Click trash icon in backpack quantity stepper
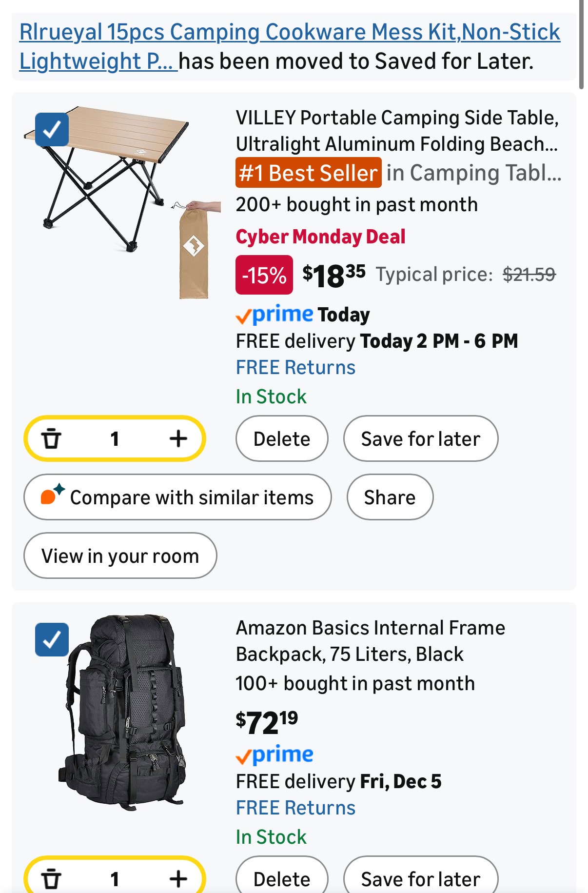 pos(51,879)
